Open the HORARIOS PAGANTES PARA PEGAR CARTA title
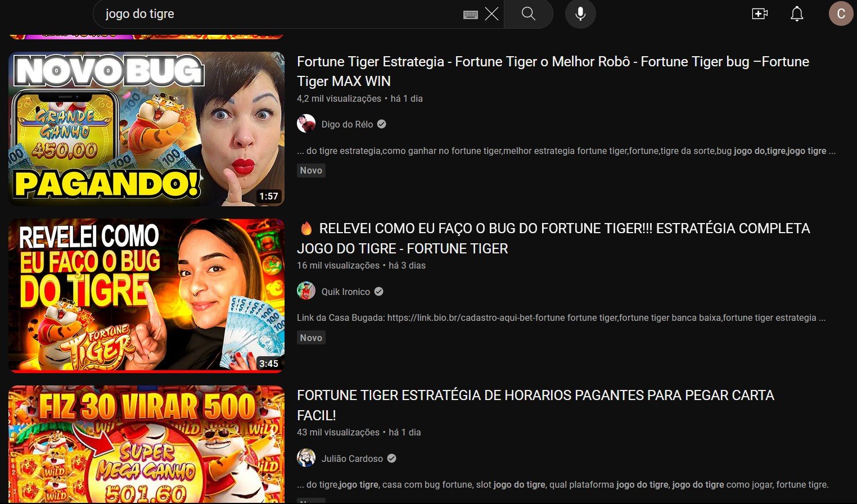Screen dimensions: 857x504 (x=535, y=405)
